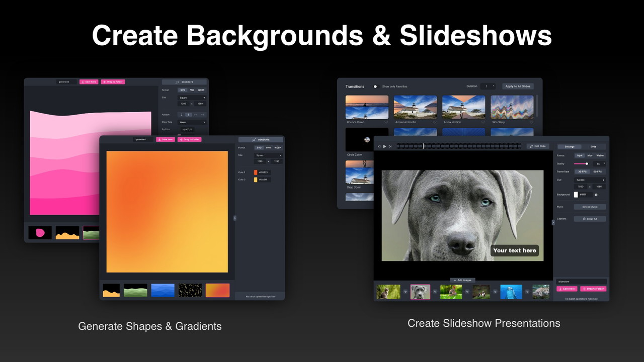Switch to the Slide tab

(x=593, y=146)
